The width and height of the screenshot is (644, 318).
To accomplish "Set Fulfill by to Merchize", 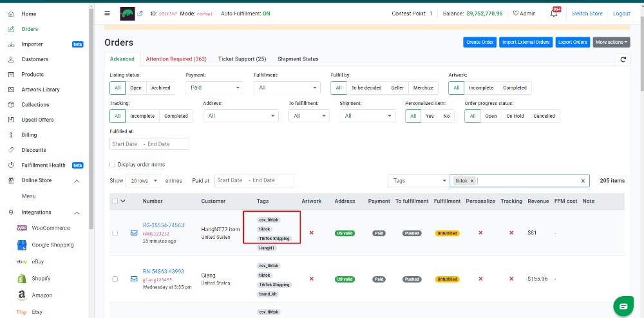I will [423, 88].
